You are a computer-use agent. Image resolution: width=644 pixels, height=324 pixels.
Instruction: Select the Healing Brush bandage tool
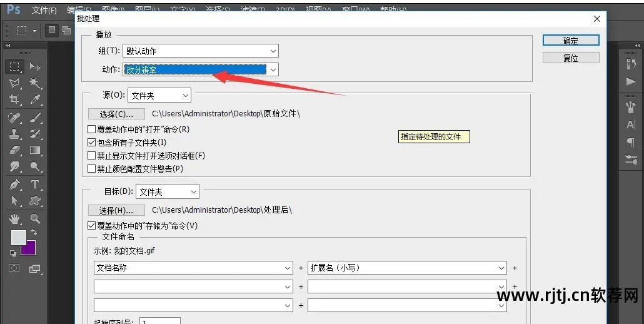pos(15,118)
